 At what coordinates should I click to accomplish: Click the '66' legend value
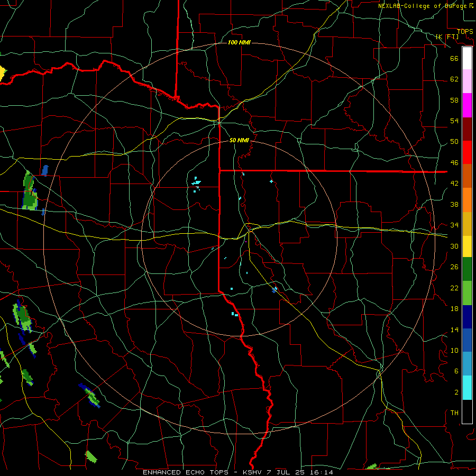[454, 58]
